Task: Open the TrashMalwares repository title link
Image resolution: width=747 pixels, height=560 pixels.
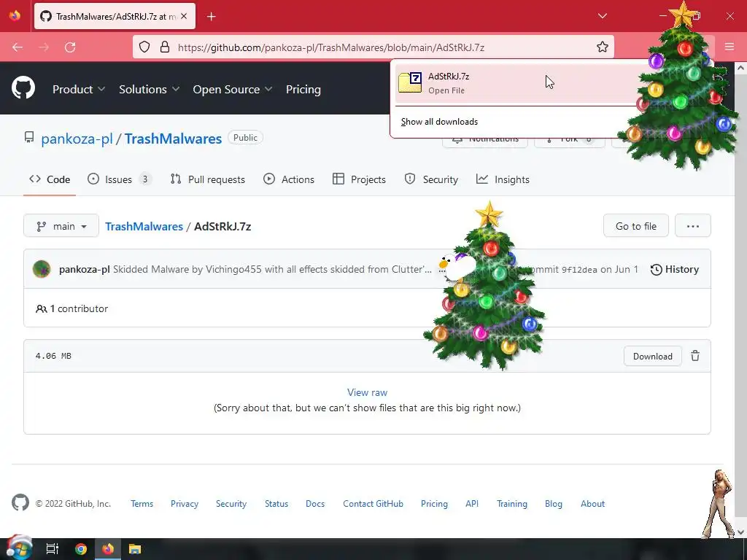Action: [x=173, y=139]
